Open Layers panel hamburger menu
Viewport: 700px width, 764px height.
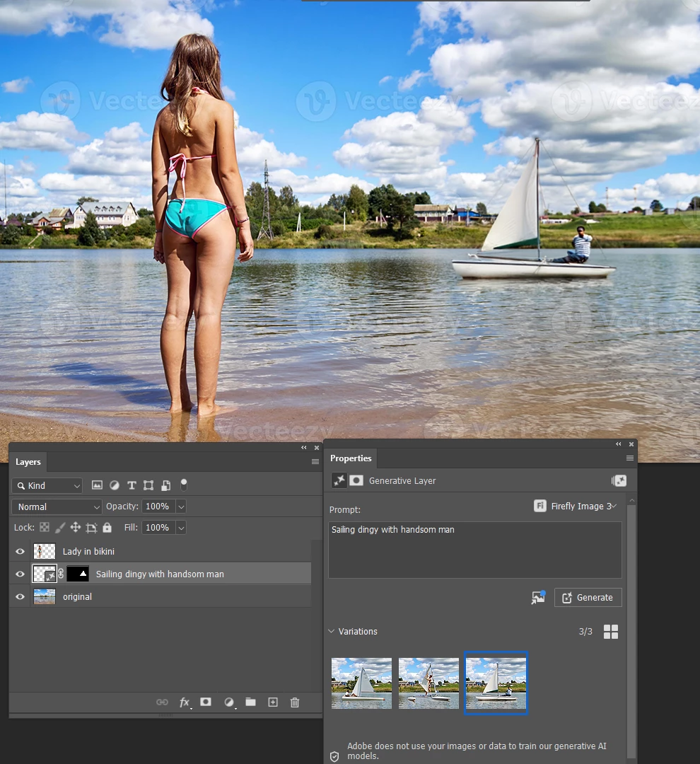pos(315,461)
